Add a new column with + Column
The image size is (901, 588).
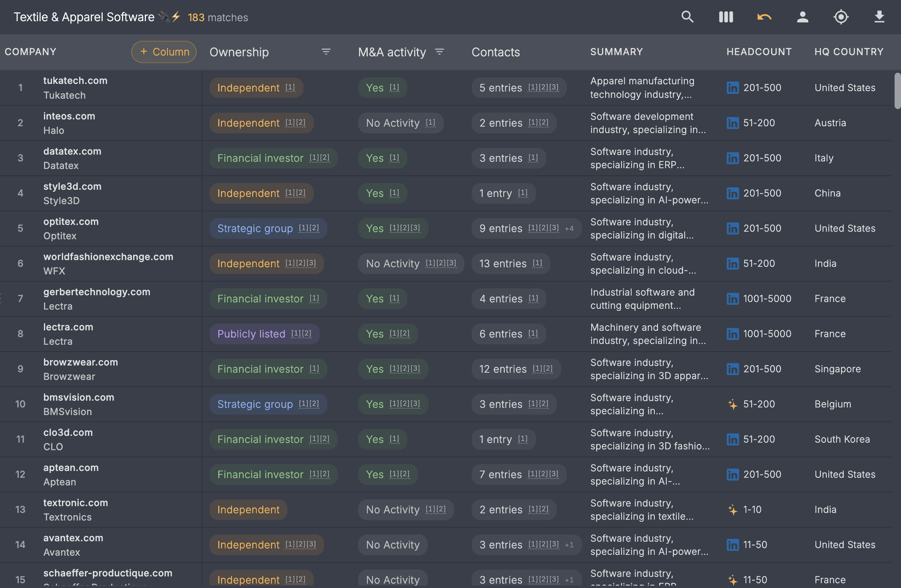(164, 52)
